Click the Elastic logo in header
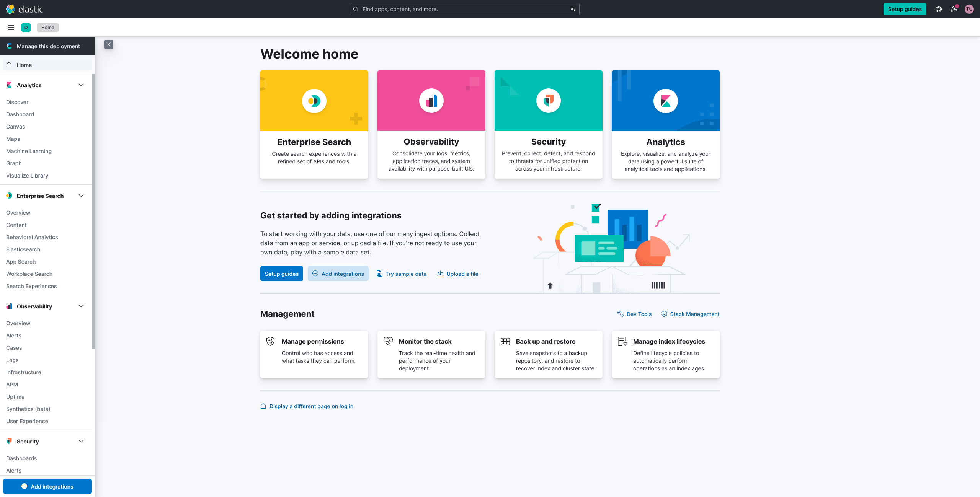 (24, 9)
